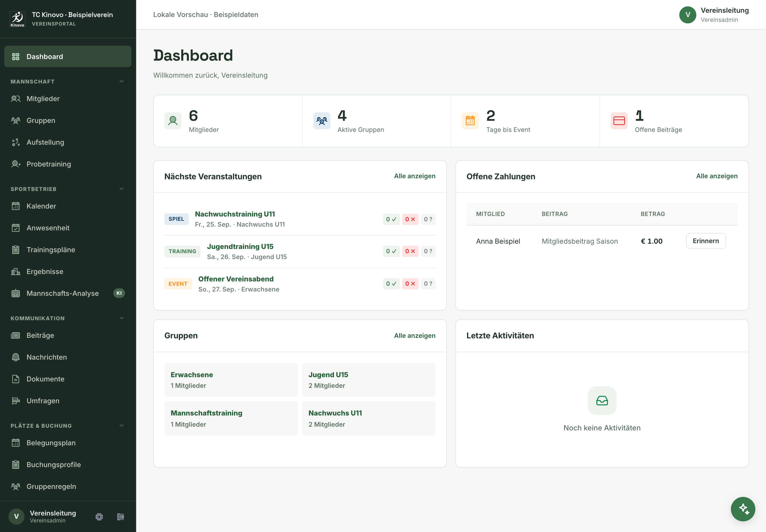The height and width of the screenshot is (532, 766).
Task: Show all in Offene Zahlungen
Action: pos(717,176)
